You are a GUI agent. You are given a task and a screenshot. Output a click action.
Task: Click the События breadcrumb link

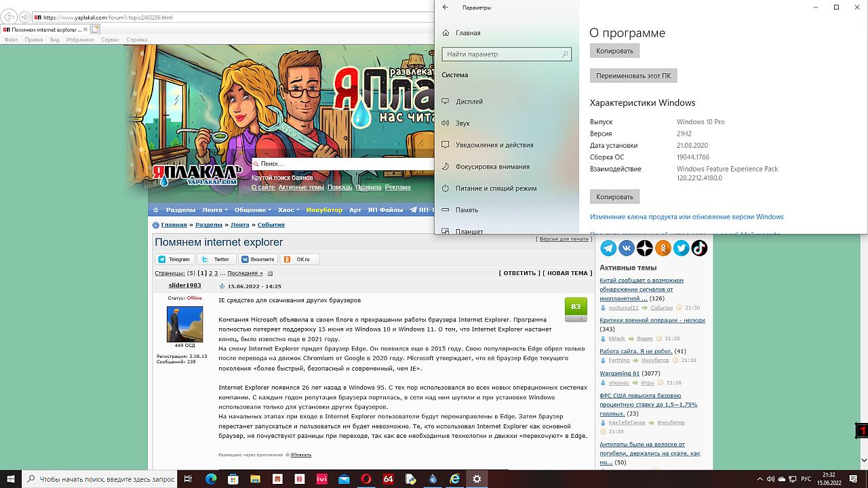point(271,224)
